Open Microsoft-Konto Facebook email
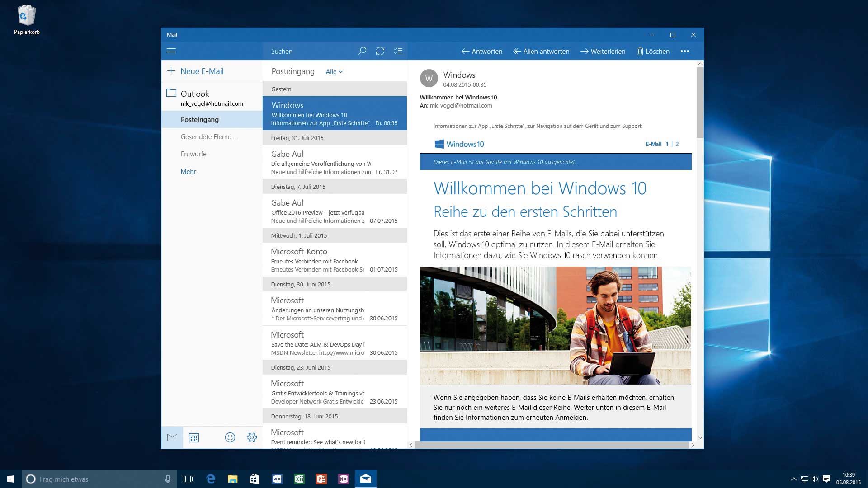Screen dimensions: 868x488 pos(335,260)
